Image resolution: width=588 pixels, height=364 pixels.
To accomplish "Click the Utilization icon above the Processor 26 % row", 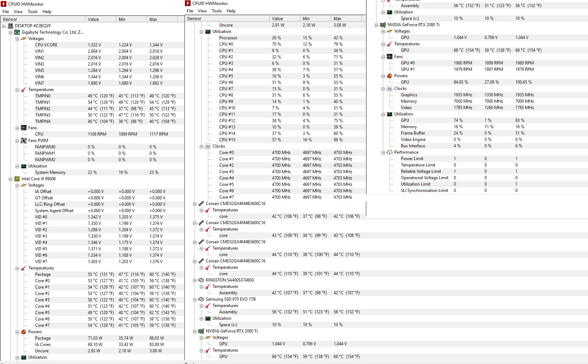I will pyautogui.click(x=208, y=32).
